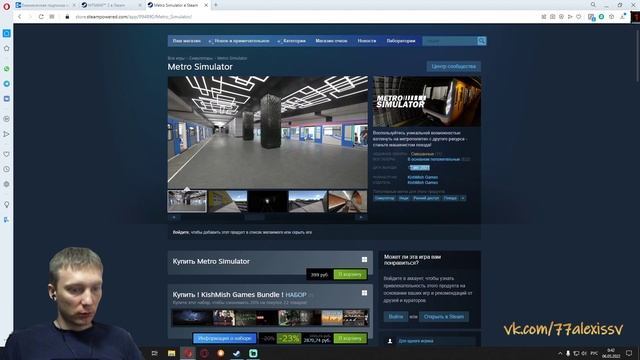
Task: Click the "Войдите" sign-in link under screenshots
Action: click(x=180, y=232)
